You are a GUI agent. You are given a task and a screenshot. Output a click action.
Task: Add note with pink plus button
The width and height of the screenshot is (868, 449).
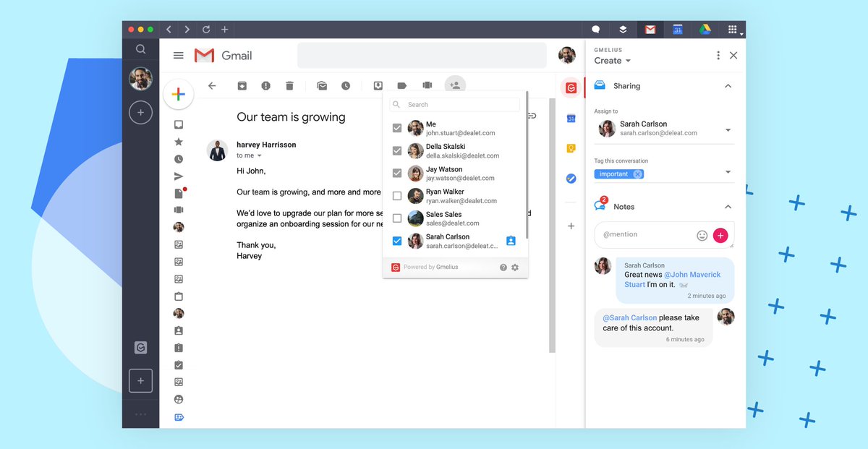[x=720, y=235]
